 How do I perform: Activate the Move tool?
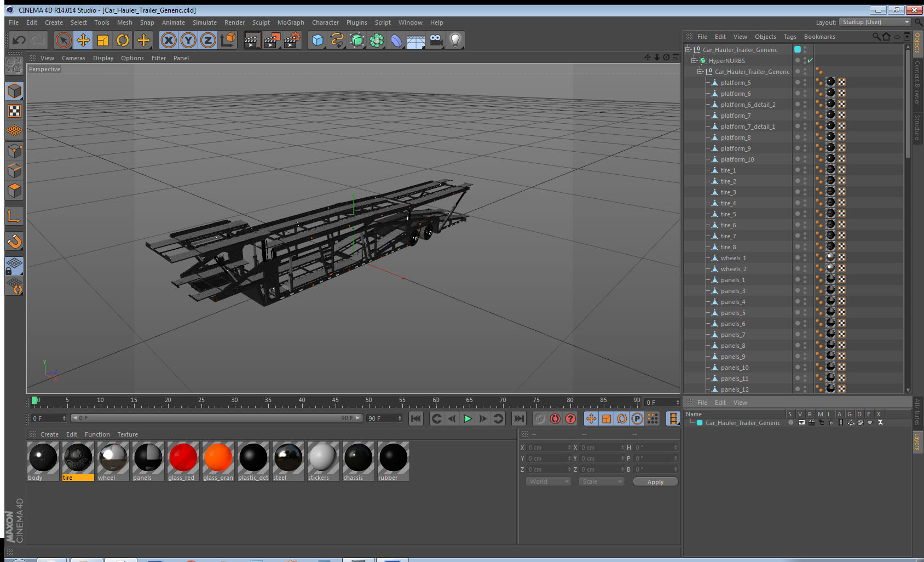[x=83, y=40]
